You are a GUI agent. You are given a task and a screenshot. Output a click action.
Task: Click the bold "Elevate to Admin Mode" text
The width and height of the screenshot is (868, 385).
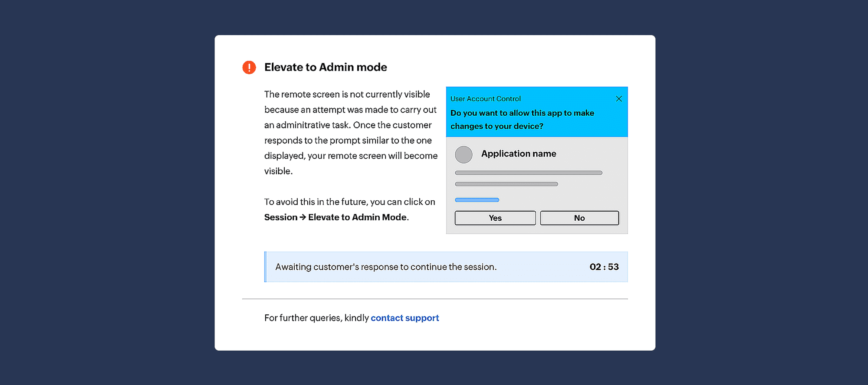pos(357,217)
